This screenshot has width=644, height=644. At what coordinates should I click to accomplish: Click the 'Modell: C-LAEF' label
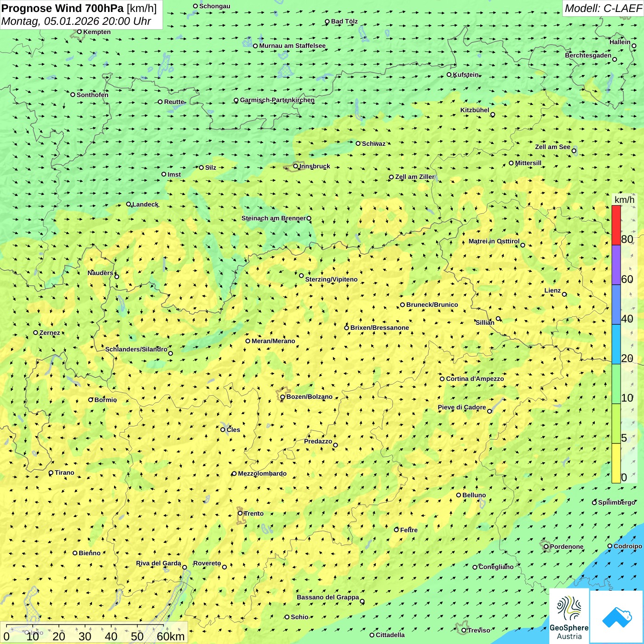pyautogui.click(x=603, y=8)
